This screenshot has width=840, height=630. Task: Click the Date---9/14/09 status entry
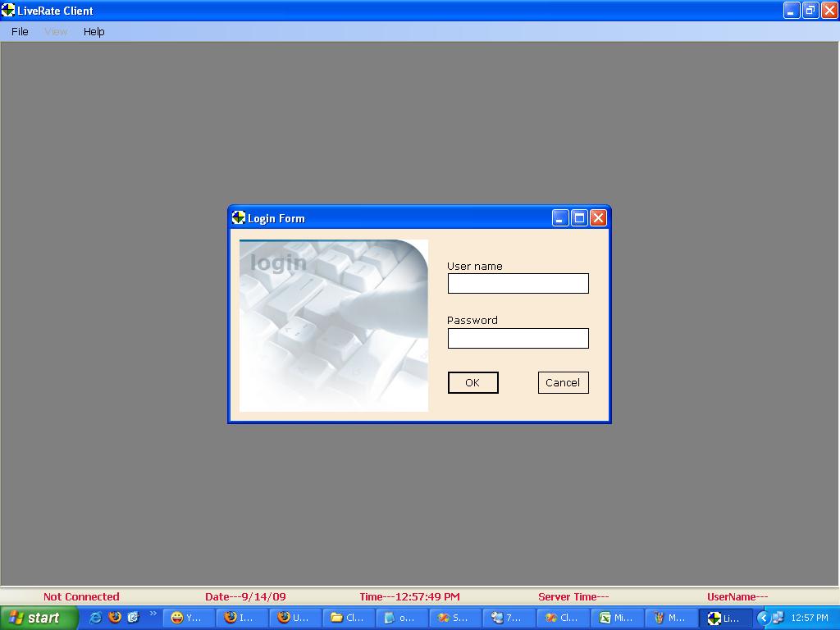click(x=245, y=597)
